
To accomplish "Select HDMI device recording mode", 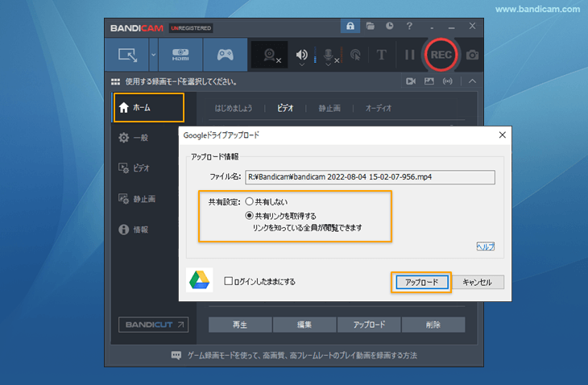I will [180, 55].
